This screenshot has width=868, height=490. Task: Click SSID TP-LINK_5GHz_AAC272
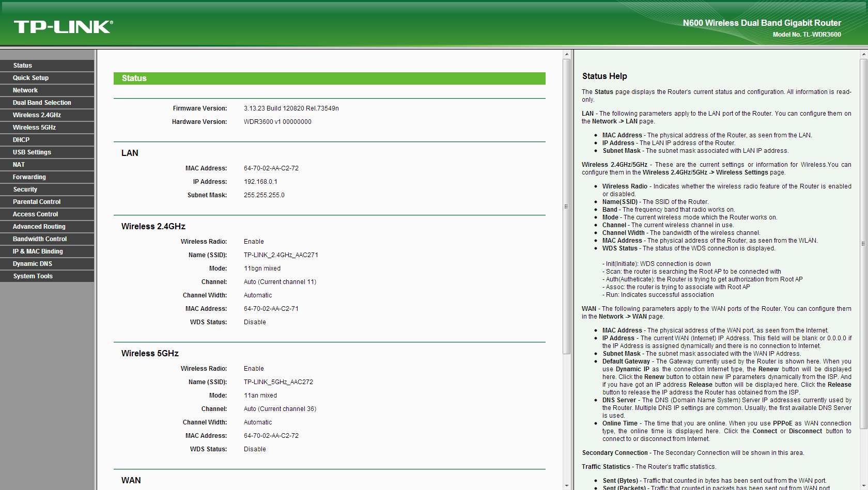pos(278,382)
